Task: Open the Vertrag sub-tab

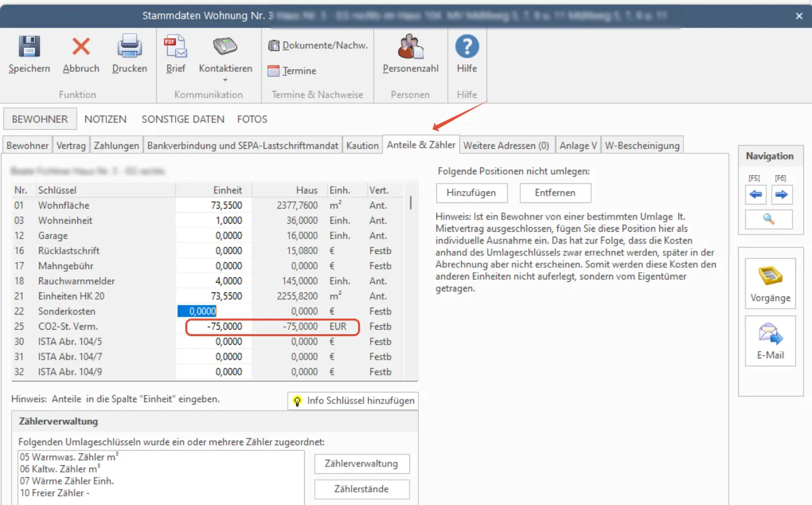Action: 71,145
